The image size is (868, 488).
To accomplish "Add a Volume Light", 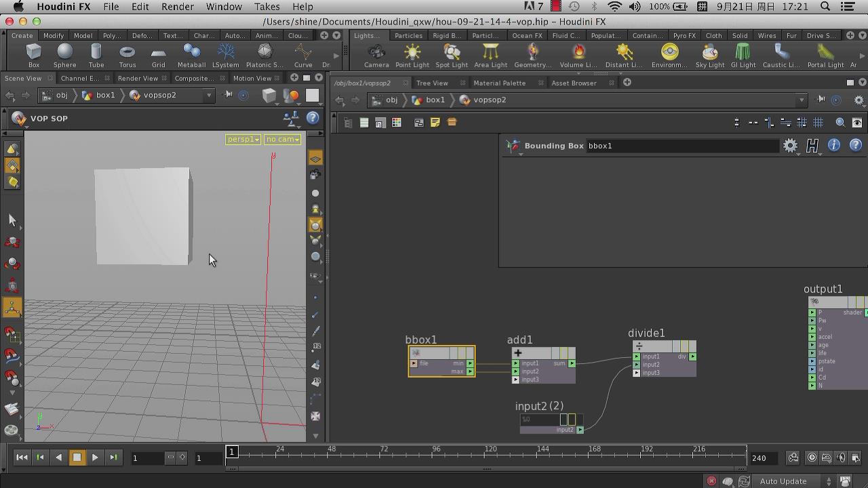I will [x=578, y=56].
